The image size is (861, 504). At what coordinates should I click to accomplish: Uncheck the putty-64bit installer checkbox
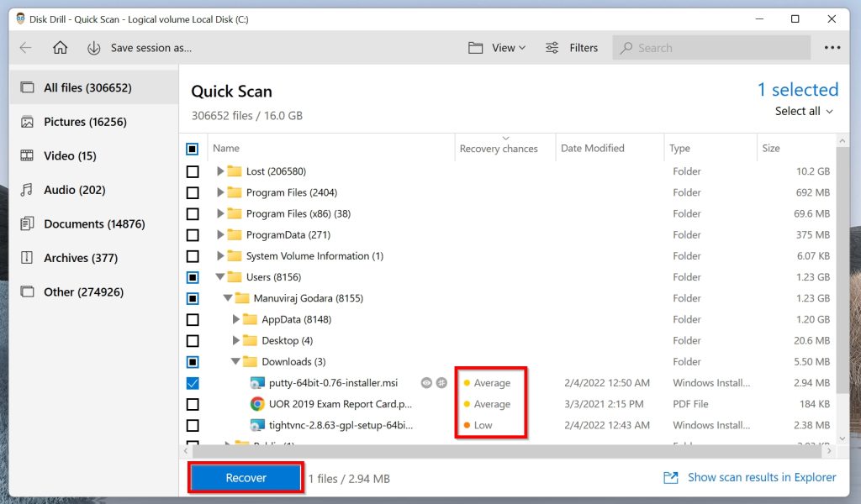193,382
